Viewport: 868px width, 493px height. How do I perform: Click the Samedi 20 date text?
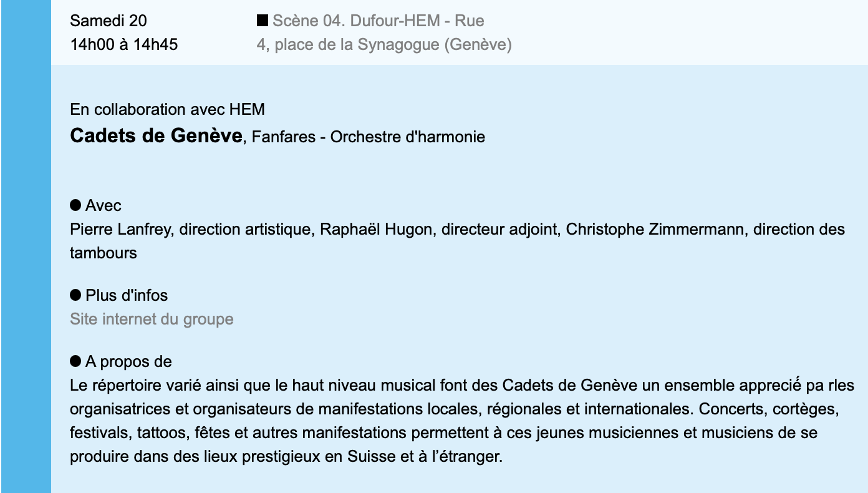pos(109,21)
